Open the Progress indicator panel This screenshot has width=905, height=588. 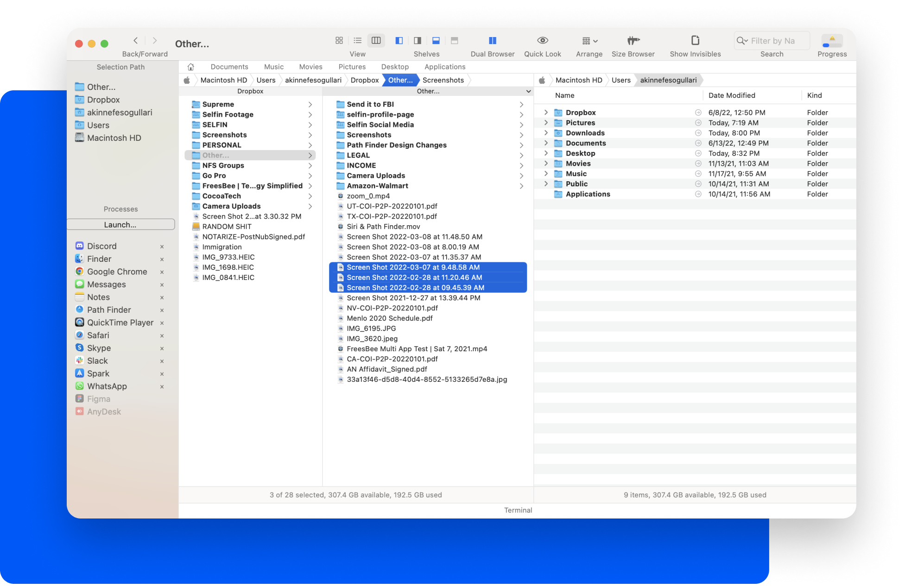(x=832, y=41)
